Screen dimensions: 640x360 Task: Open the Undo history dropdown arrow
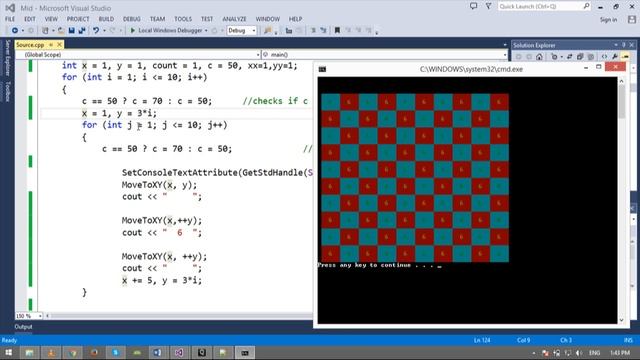click(x=104, y=31)
